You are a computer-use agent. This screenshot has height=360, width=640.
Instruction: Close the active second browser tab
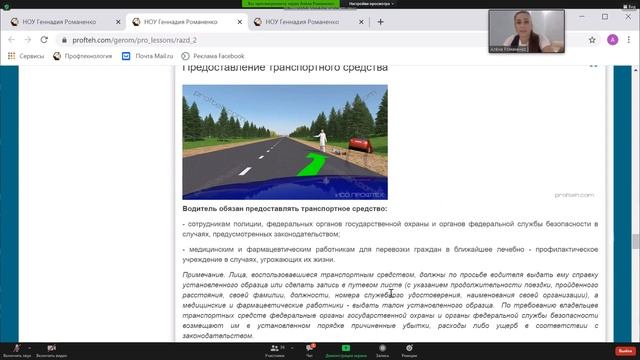click(x=240, y=22)
